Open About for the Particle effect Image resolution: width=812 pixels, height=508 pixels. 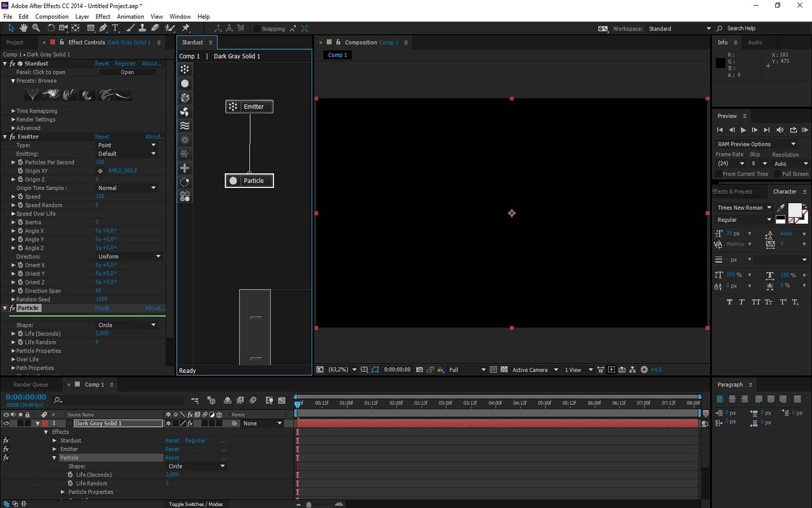(x=155, y=308)
